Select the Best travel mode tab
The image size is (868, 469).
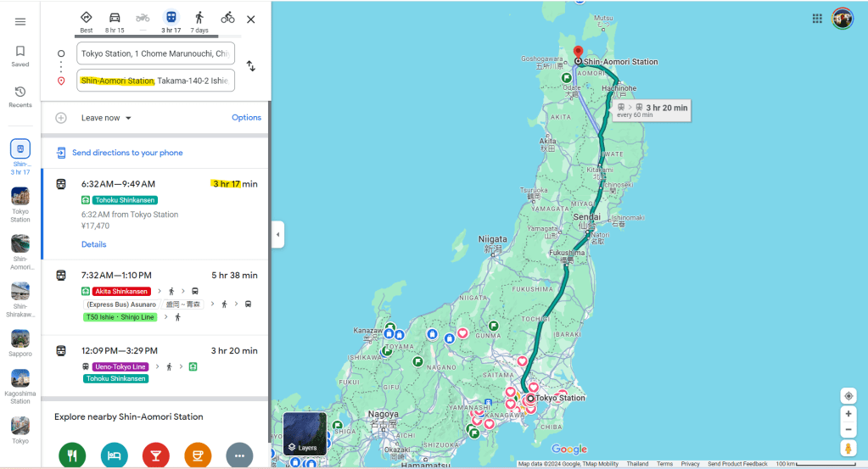[87, 22]
